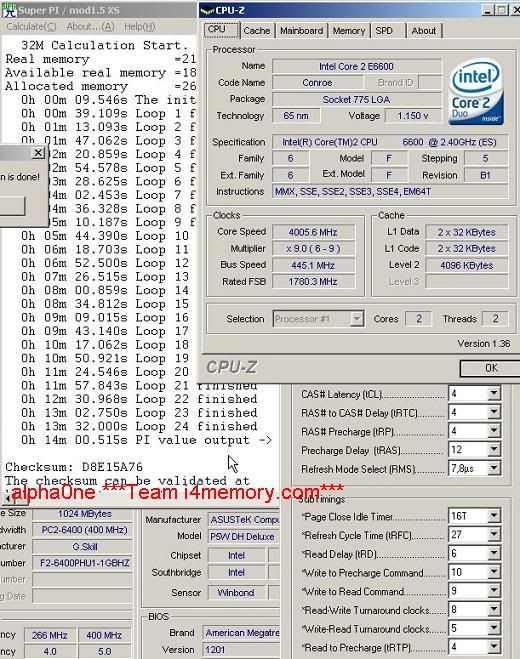The image size is (520, 659).
Task: Click the Cores value '2'
Action: click(x=419, y=319)
